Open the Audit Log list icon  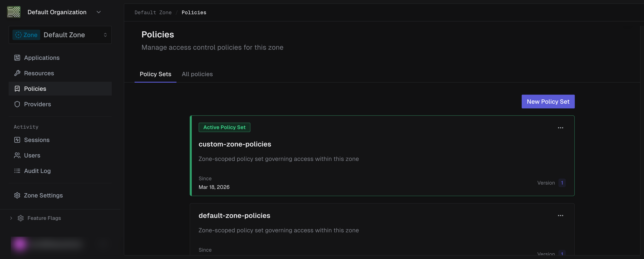pyautogui.click(x=17, y=171)
